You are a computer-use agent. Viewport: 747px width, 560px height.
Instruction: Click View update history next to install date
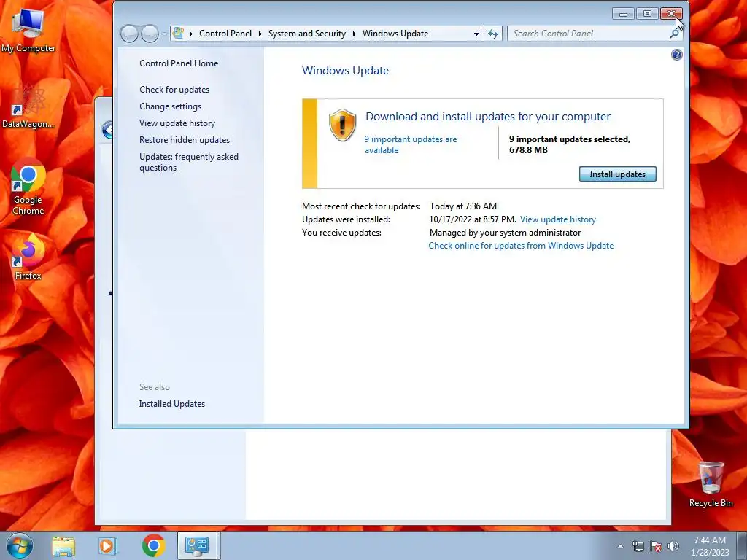pyautogui.click(x=558, y=219)
